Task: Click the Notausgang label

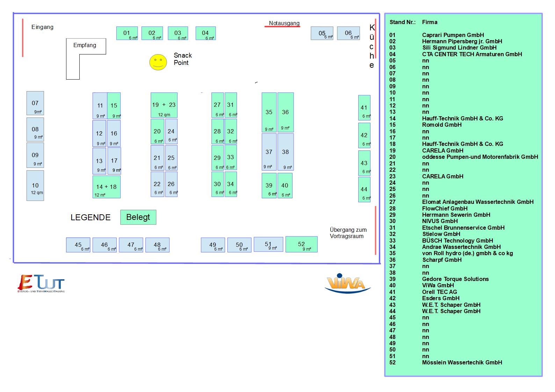Action: 284,23
